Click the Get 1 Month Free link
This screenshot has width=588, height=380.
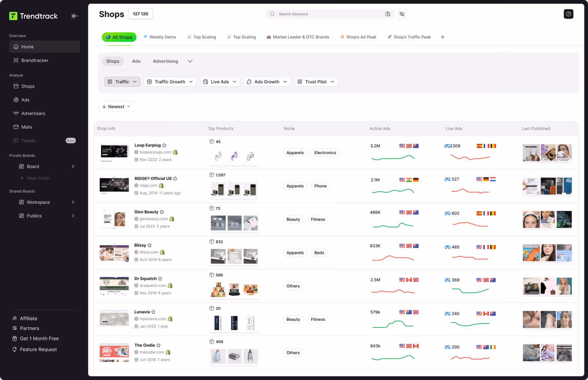pos(39,339)
